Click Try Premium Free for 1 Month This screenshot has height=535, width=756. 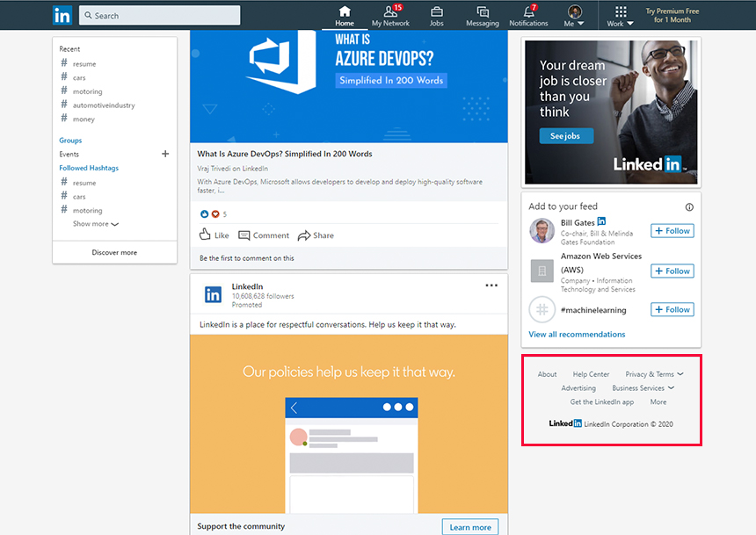(672, 16)
